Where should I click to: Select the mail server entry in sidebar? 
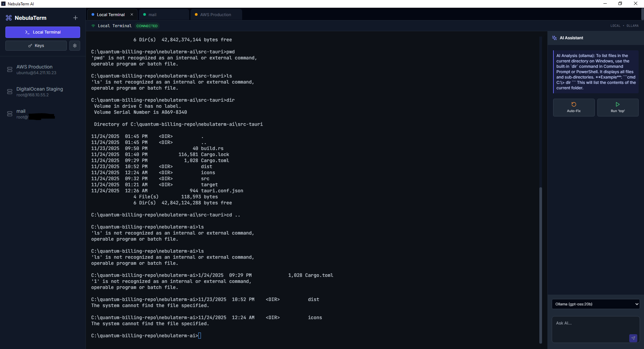click(x=43, y=114)
